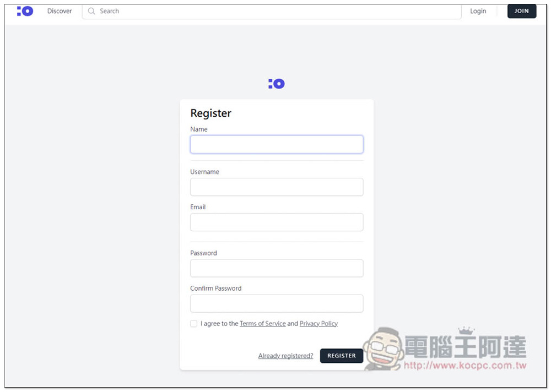Focus the top Search field
This screenshot has height=392, width=551.
pyautogui.click(x=272, y=11)
